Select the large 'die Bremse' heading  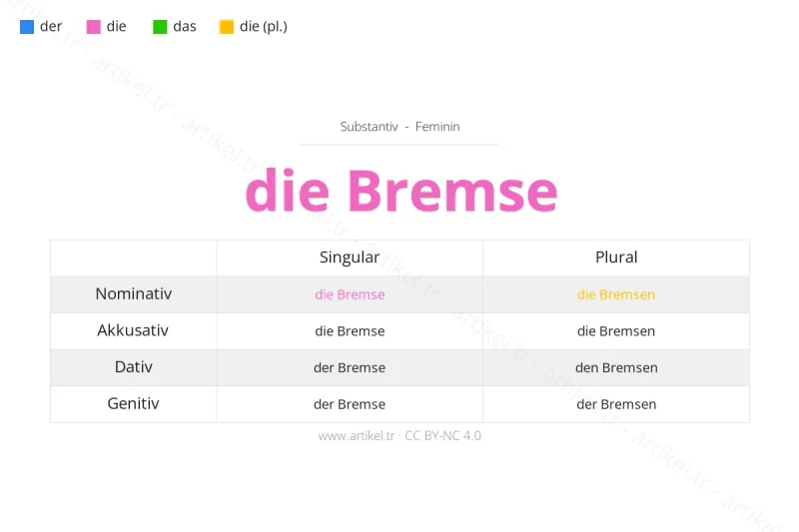(x=400, y=191)
